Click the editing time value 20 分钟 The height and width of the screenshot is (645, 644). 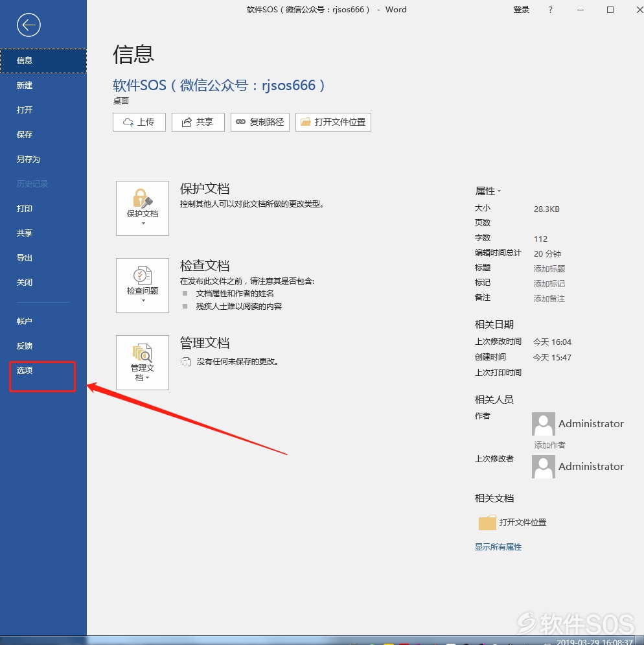pyautogui.click(x=547, y=254)
